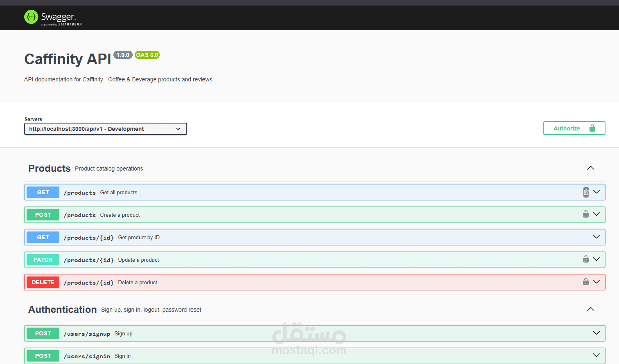Image resolution: width=619 pixels, height=364 pixels.
Task: Copy the GET /products path to clipboard
Action: click(586, 192)
